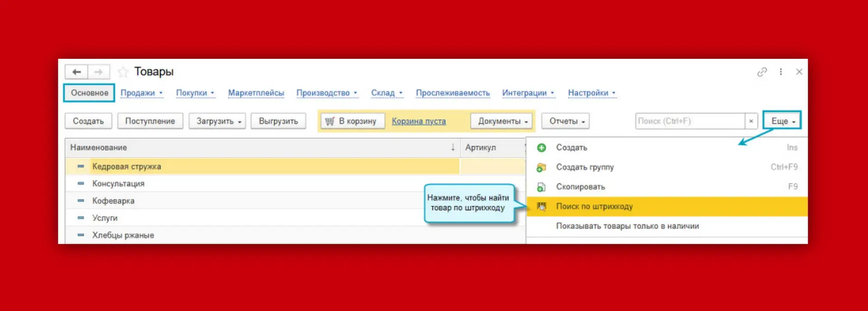
Task: Copy link using the chain icon
Action: pyautogui.click(x=762, y=72)
